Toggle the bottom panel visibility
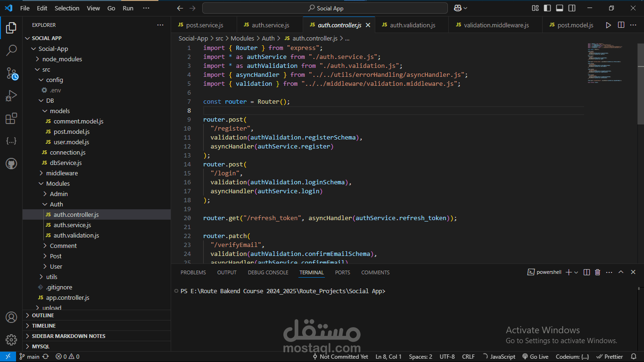Image resolution: width=644 pixels, height=362 pixels. [560, 8]
